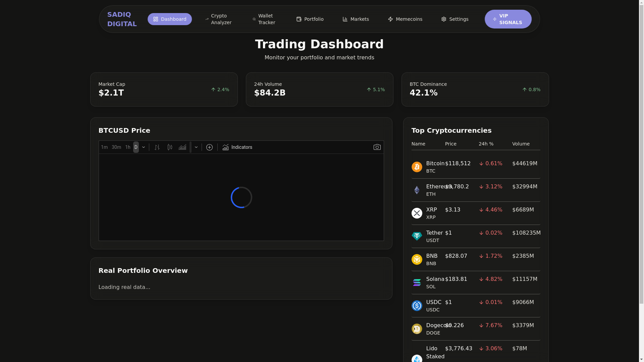Click Ethereum 24h change 3.12%
Viewport: 644px width, 362px height.
click(491, 187)
